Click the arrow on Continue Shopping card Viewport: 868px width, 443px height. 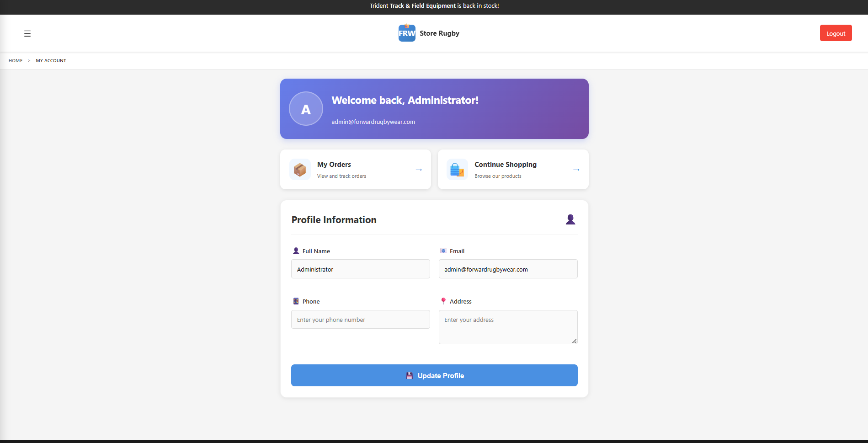click(x=576, y=170)
